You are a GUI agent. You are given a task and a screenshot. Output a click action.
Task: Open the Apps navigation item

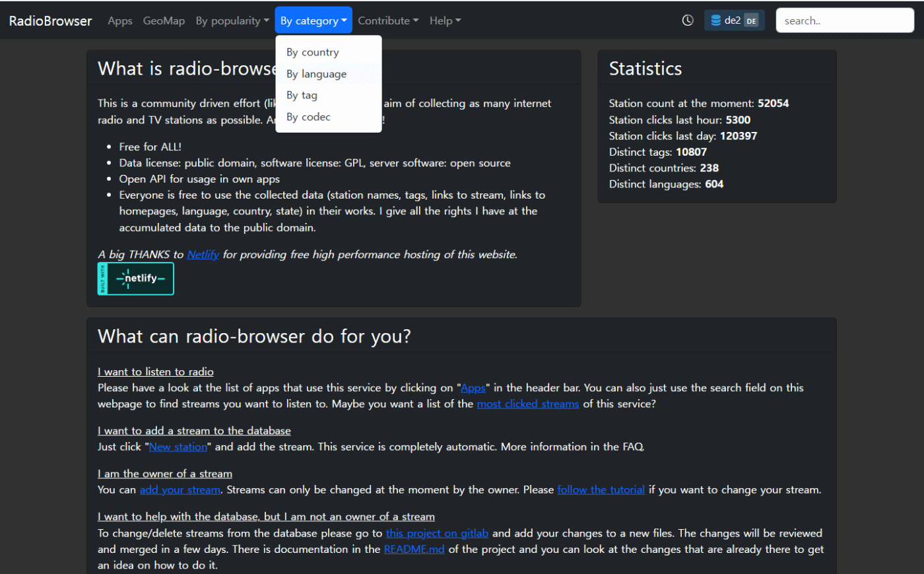pos(120,21)
